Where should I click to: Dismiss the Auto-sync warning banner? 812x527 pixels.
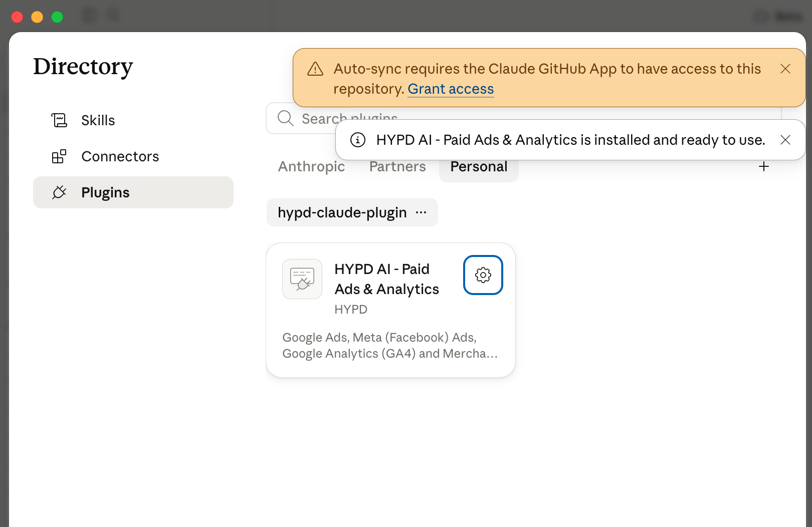coord(785,69)
